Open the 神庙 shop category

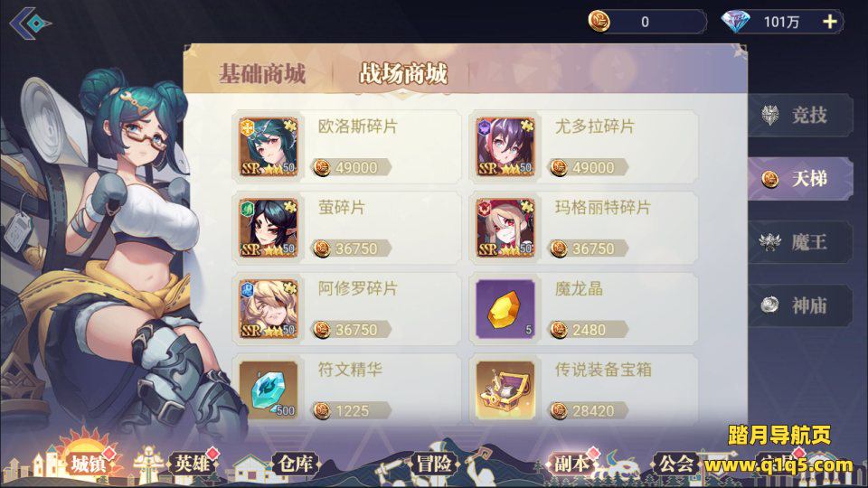(x=800, y=305)
